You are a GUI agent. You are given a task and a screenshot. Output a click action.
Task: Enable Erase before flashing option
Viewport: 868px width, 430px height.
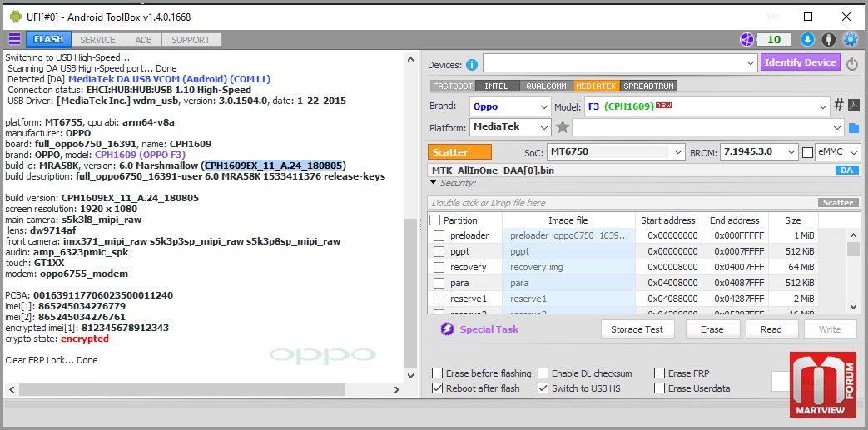[437, 373]
